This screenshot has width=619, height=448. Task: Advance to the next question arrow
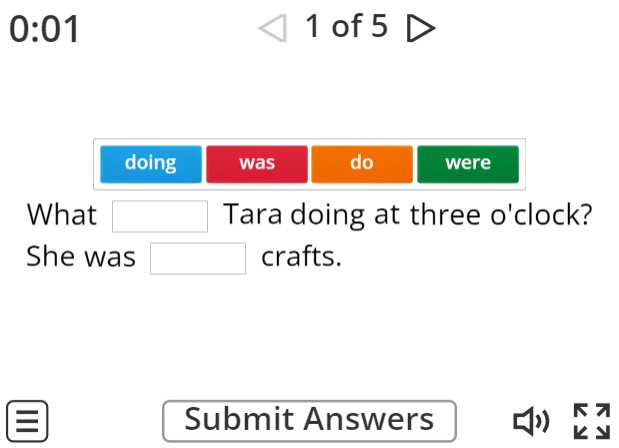(421, 30)
